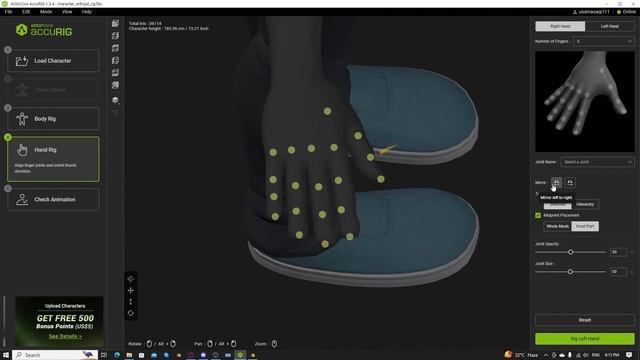This screenshot has height=360, width=640.
Task: Activate the vertical arrows tool icon
Action: pyautogui.click(x=131, y=302)
